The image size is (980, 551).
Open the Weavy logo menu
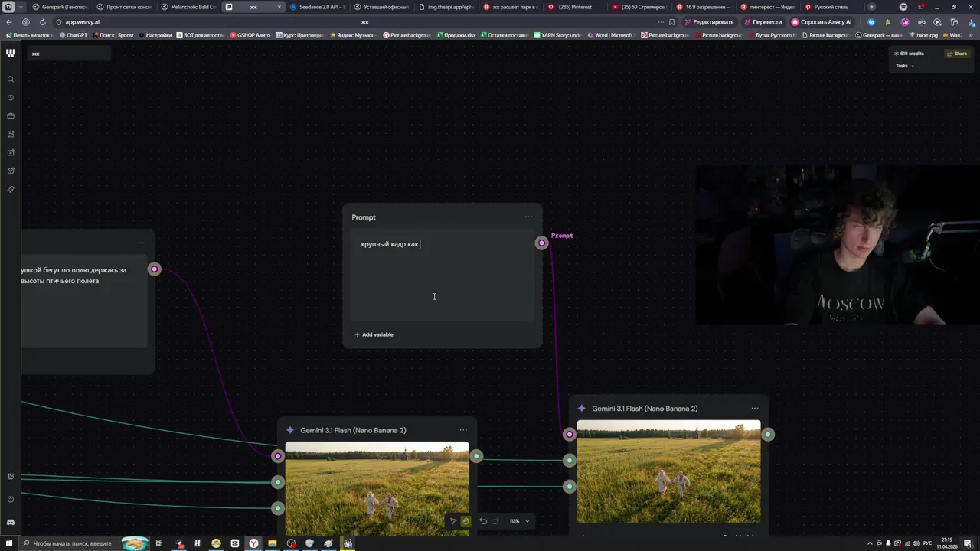click(11, 53)
